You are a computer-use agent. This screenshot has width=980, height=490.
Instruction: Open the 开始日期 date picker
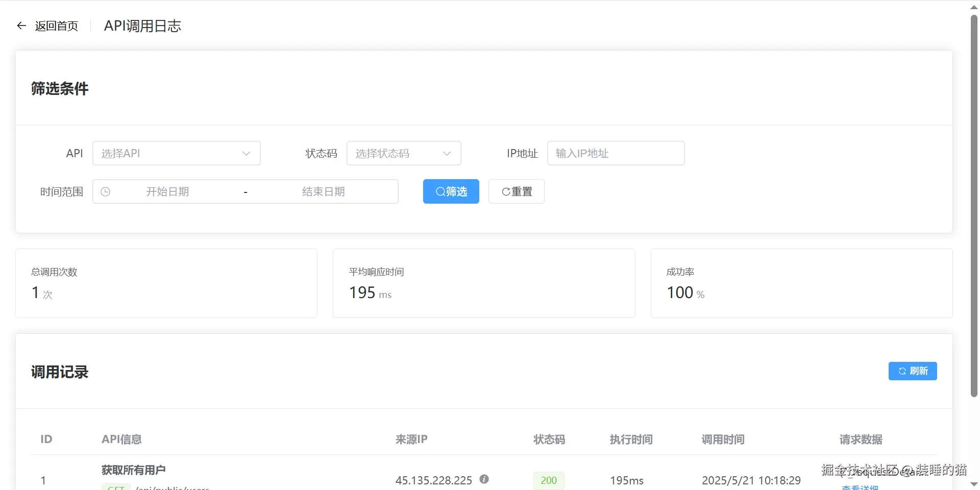[x=167, y=191]
